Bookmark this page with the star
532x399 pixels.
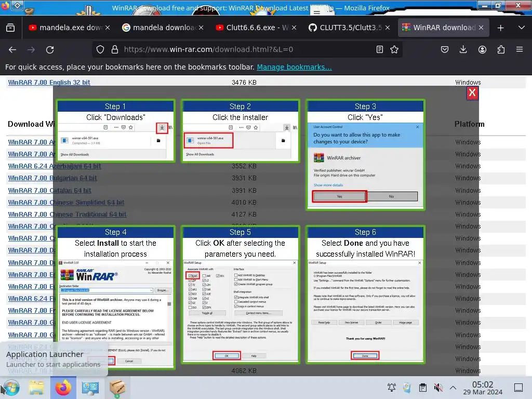394,49
